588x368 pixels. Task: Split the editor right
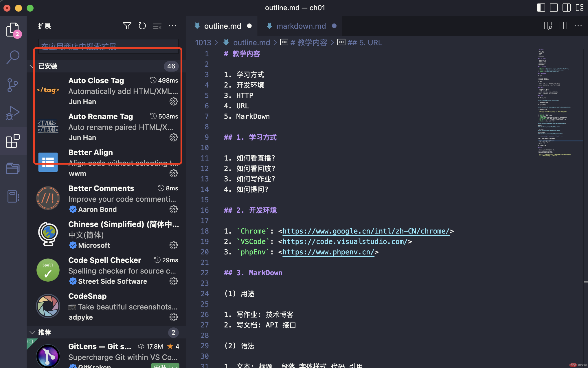pos(563,26)
